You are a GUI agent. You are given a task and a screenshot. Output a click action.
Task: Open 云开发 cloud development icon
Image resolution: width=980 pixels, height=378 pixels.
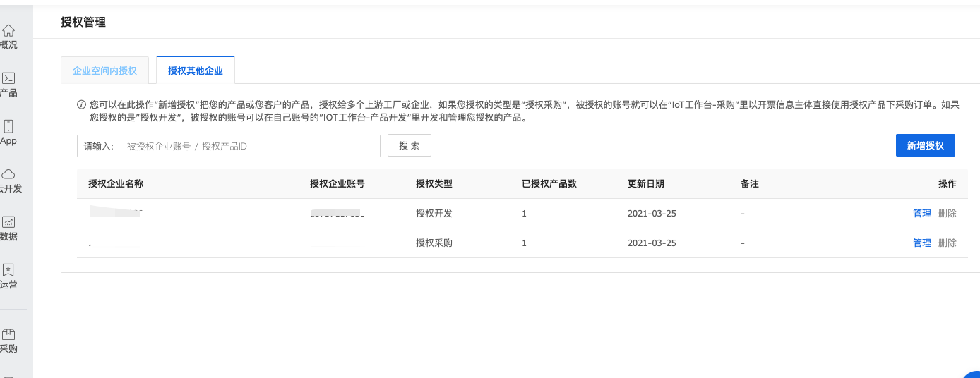8,174
